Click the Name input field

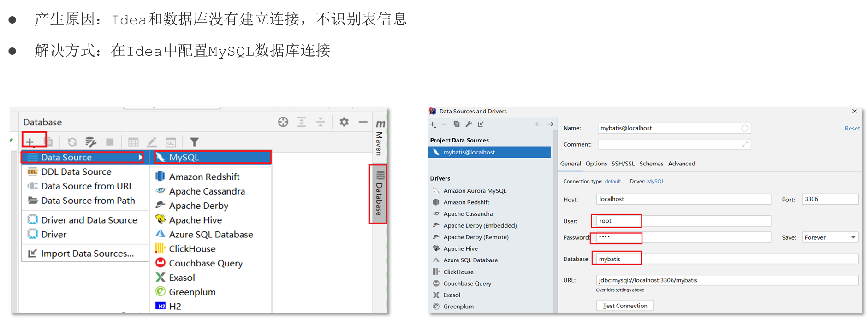click(x=674, y=128)
